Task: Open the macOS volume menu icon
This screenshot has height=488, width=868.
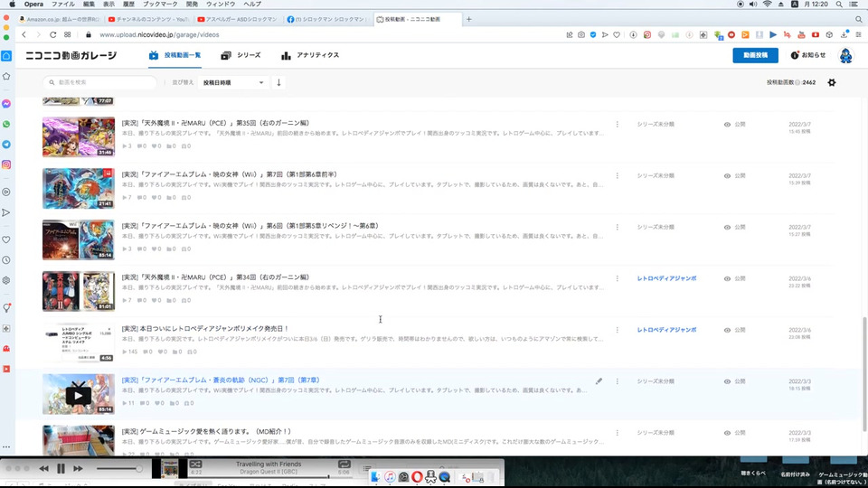Action: click(753, 4)
